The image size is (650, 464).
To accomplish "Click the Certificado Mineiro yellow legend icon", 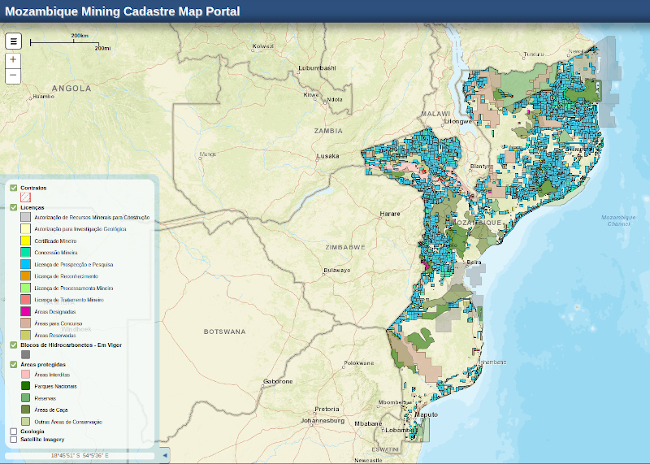I will (x=25, y=241).
